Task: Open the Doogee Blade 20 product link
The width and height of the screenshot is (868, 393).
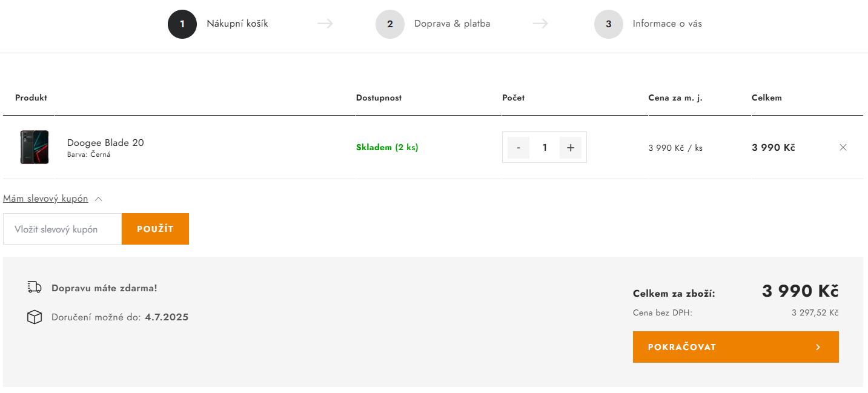Action: tap(105, 143)
